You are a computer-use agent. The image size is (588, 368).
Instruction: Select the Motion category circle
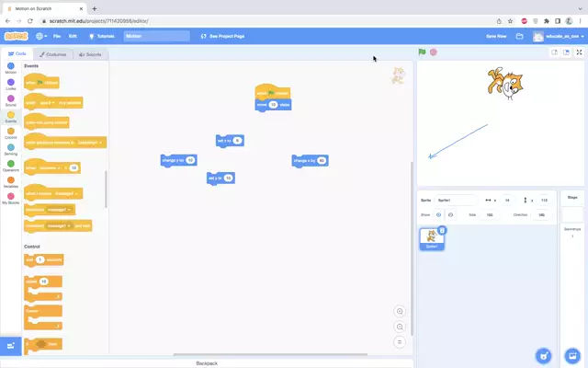[x=11, y=66]
